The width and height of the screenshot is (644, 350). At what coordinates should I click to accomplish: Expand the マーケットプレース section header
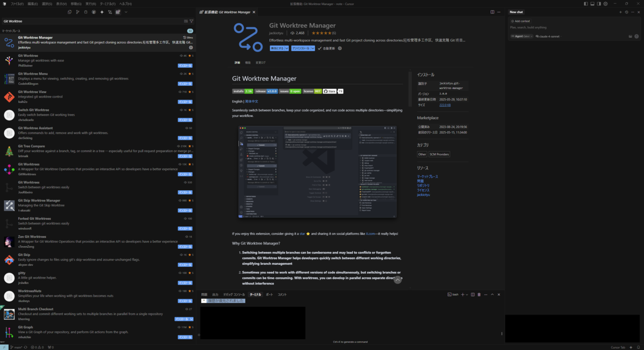point(98,31)
